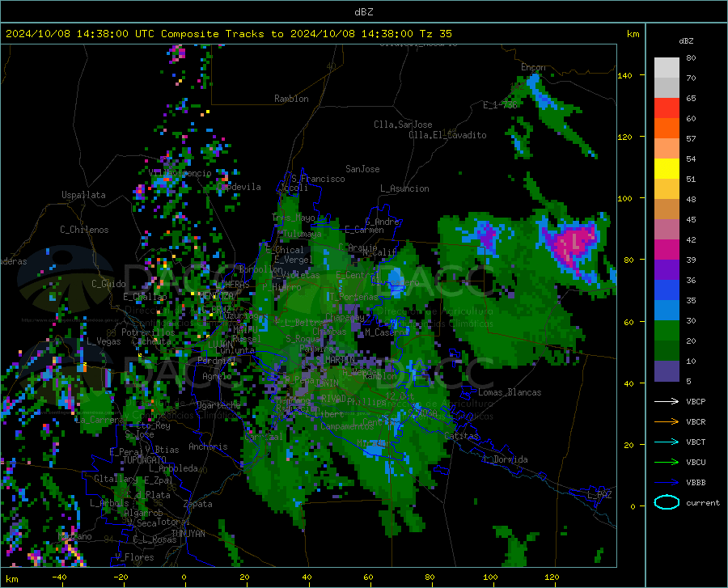Click the 65 dBZ red color swatch

(x=667, y=108)
